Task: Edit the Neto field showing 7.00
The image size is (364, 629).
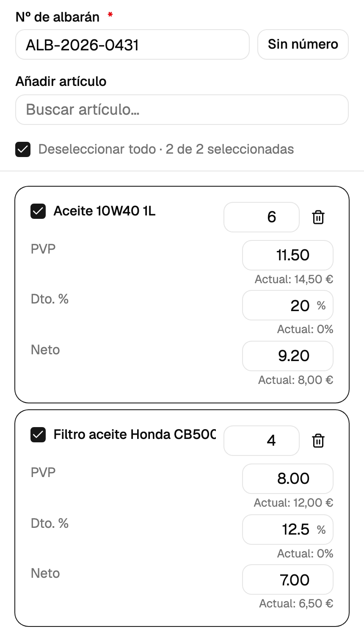Action: tap(288, 579)
